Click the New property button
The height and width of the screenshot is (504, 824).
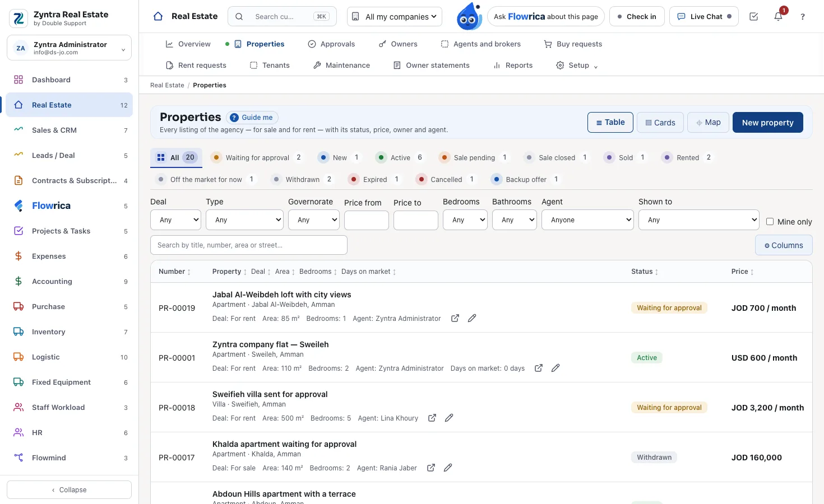tap(767, 123)
